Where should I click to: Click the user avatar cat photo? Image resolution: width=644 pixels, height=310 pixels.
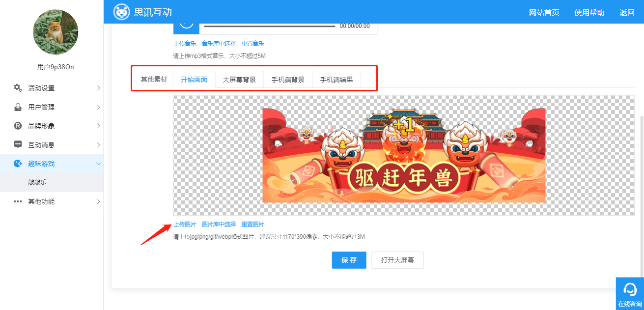[56, 31]
